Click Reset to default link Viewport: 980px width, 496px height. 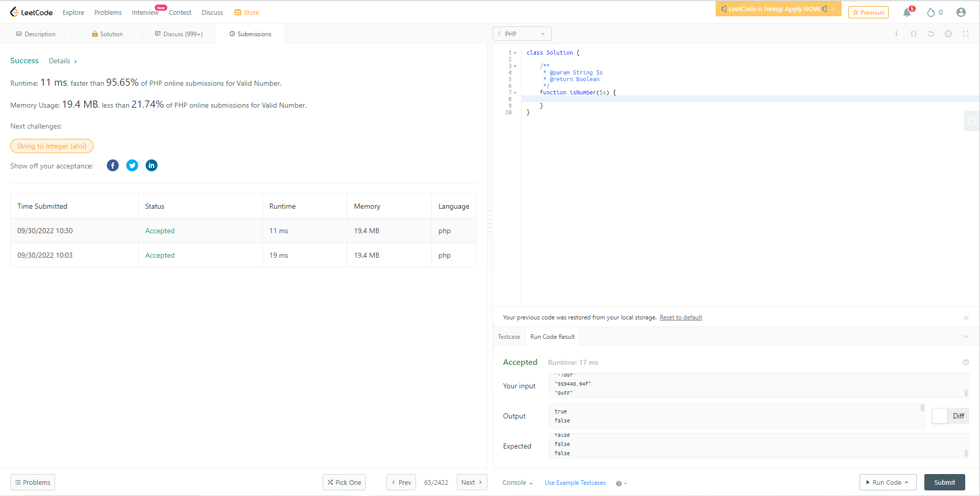tap(680, 317)
